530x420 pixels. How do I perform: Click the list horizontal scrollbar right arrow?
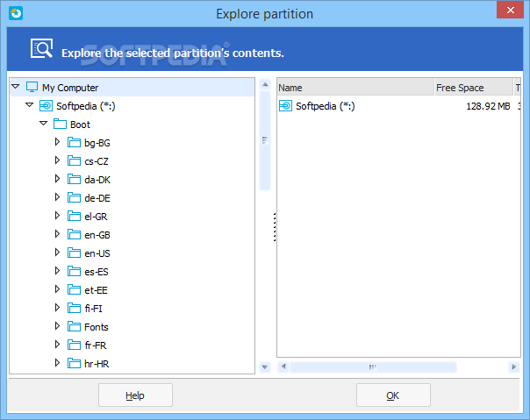(514, 367)
